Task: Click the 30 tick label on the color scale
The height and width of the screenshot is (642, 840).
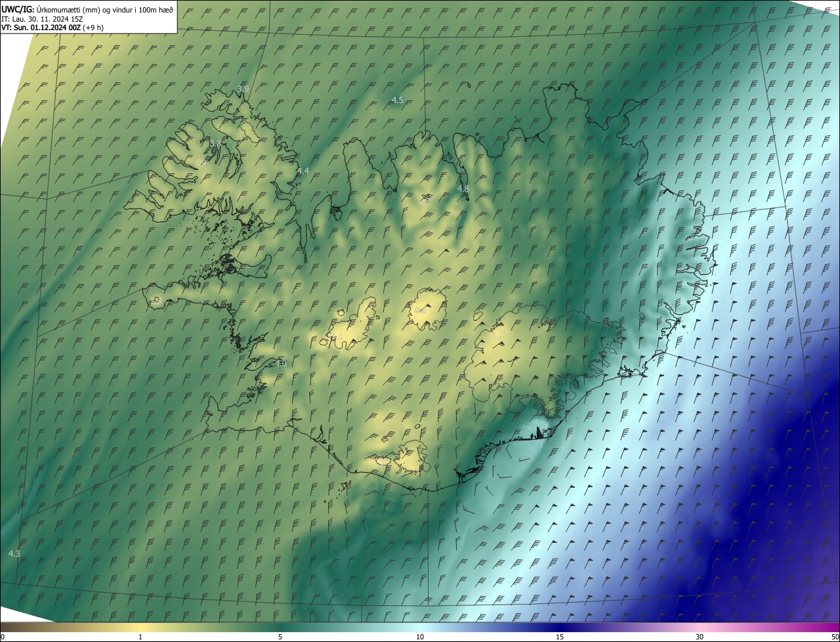Action: (700, 637)
